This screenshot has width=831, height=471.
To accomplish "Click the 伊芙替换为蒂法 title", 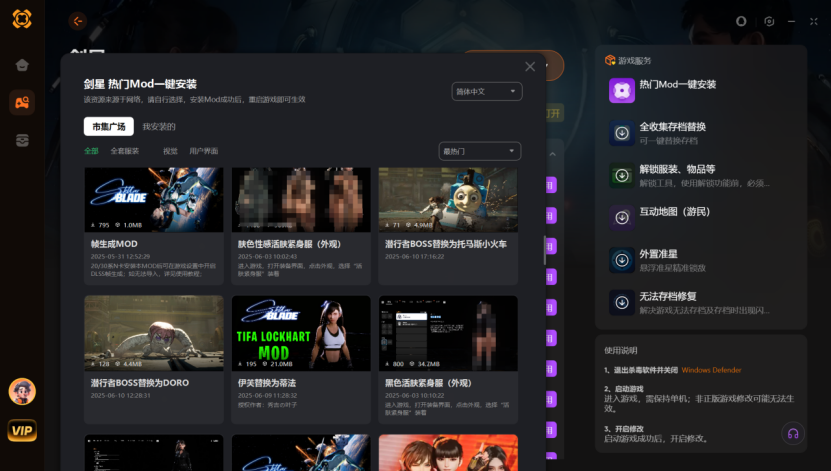I will 267,383.
